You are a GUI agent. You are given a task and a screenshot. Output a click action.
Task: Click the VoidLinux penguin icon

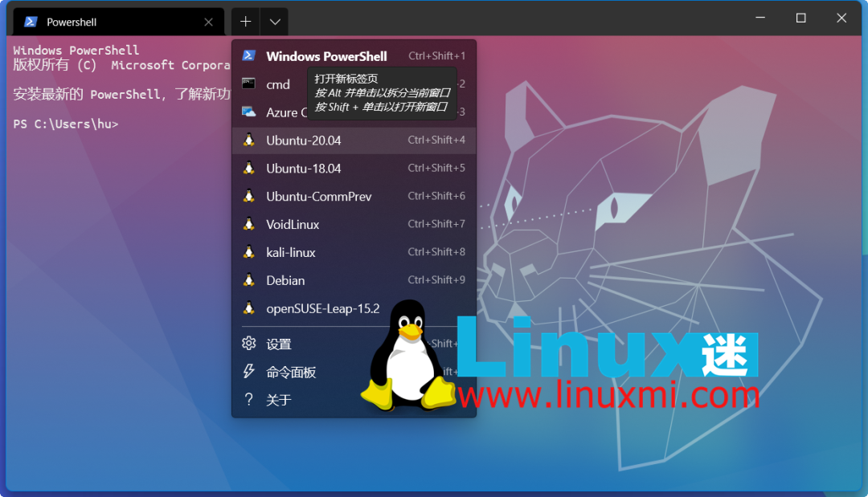(x=249, y=224)
